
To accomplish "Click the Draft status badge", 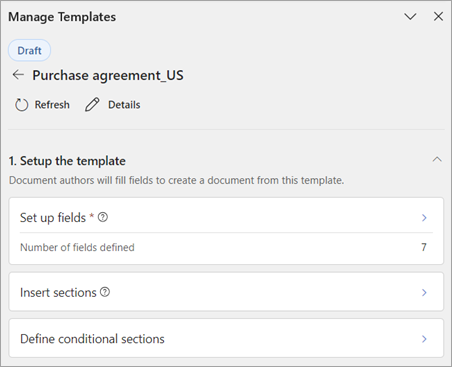I will 29,50.
